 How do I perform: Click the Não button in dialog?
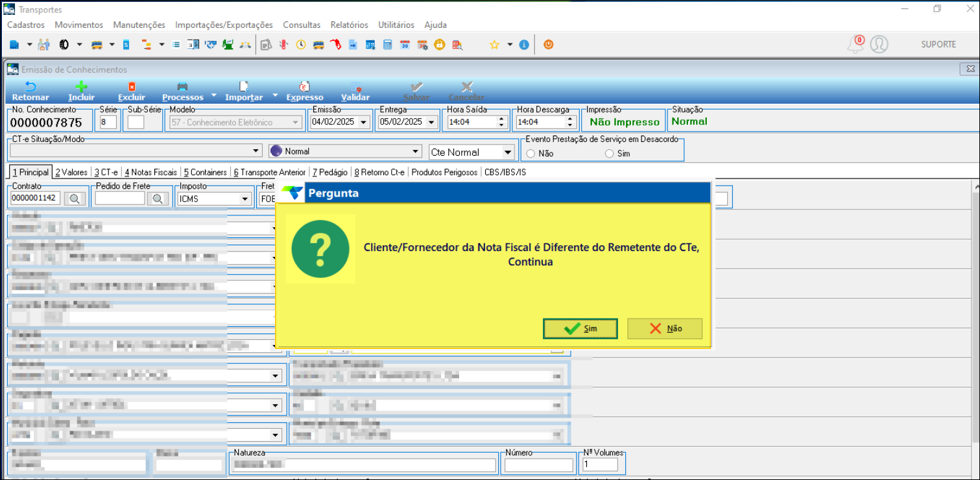pos(665,329)
